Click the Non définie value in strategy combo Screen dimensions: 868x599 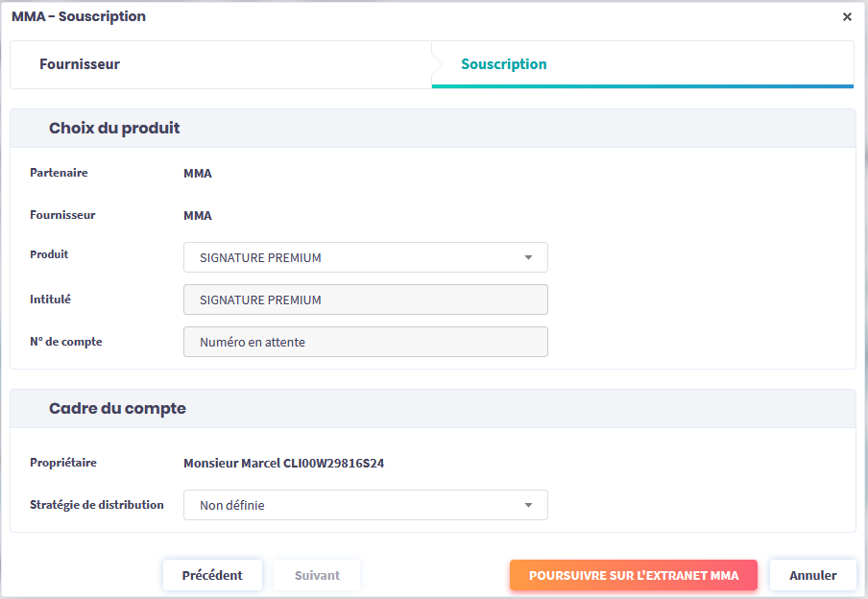coord(232,505)
